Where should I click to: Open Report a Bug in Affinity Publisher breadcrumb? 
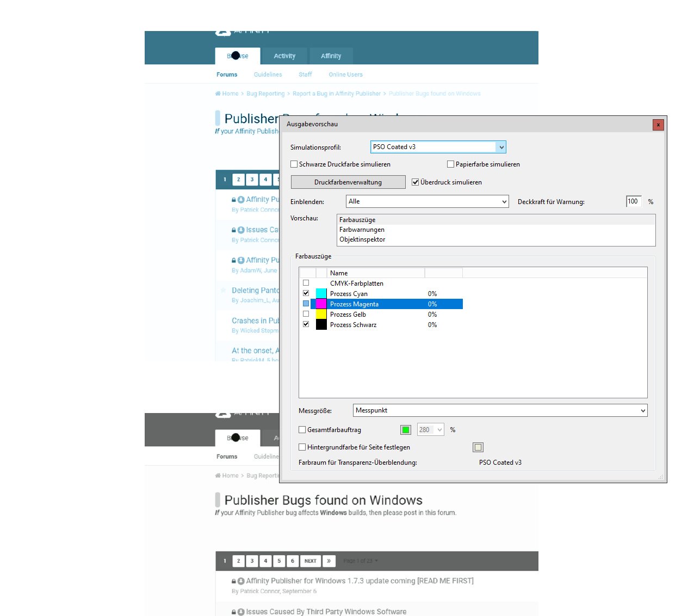[x=337, y=94]
